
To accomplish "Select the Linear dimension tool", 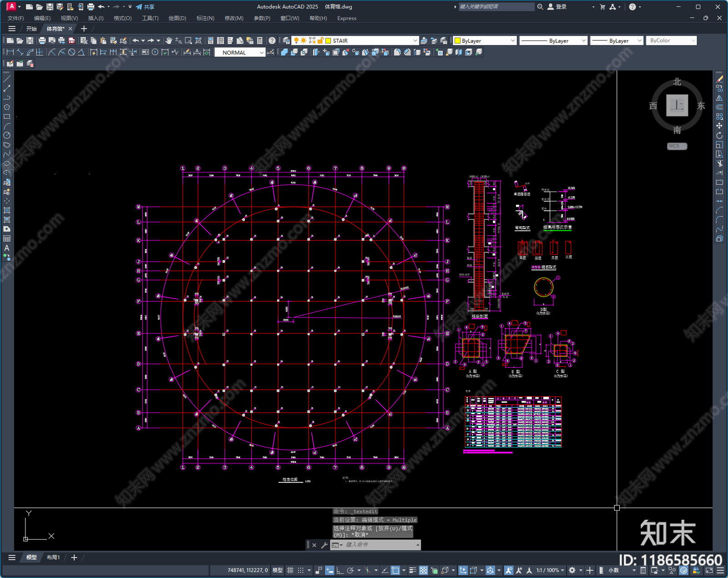I will (x=10, y=52).
